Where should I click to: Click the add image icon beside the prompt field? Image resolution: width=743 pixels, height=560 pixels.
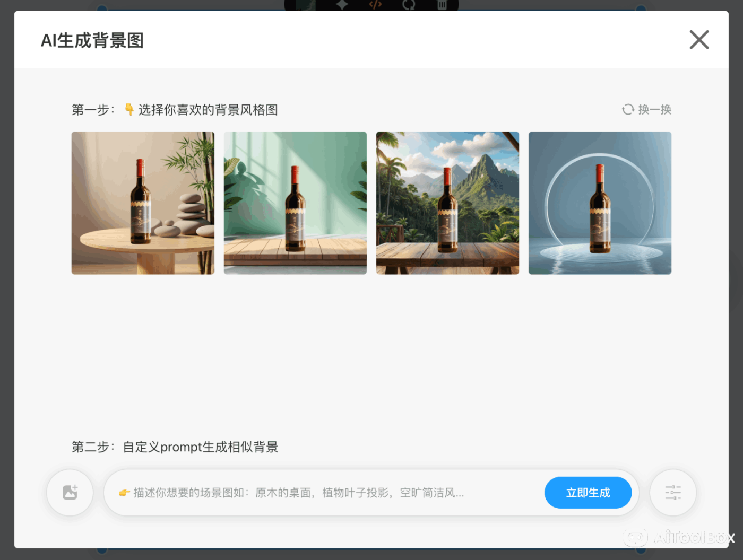click(x=70, y=492)
